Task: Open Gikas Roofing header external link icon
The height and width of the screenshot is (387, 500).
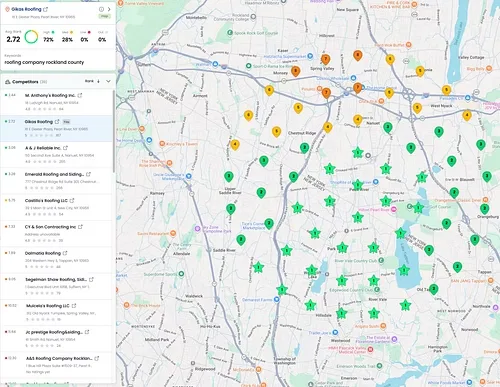Action: (x=46, y=9)
